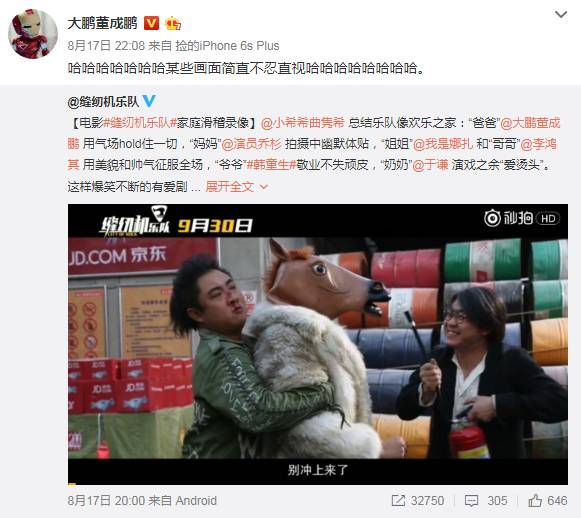Click the 秒拍 HD logo on video
Screen dimensions: 581x518
522,218
